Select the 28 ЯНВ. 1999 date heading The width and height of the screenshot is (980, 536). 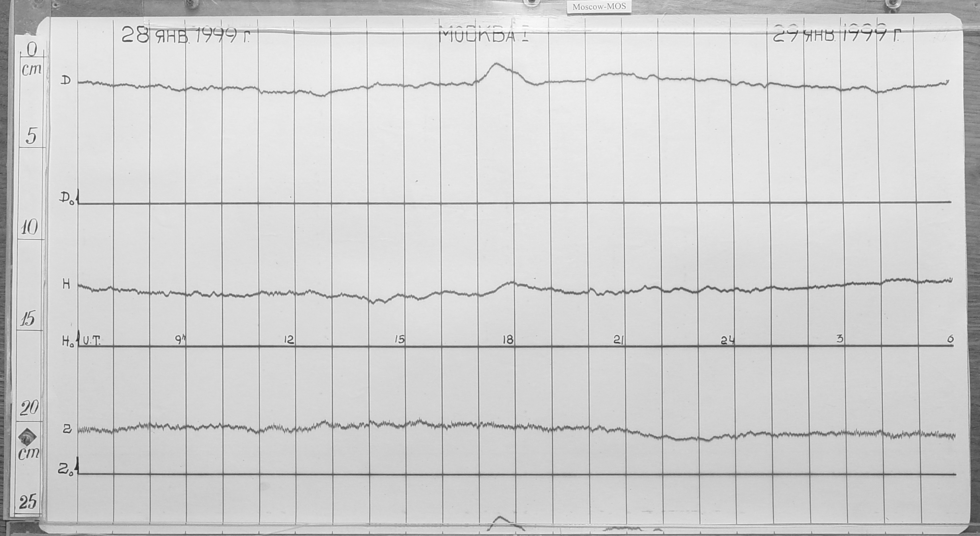pyautogui.click(x=186, y=36)
